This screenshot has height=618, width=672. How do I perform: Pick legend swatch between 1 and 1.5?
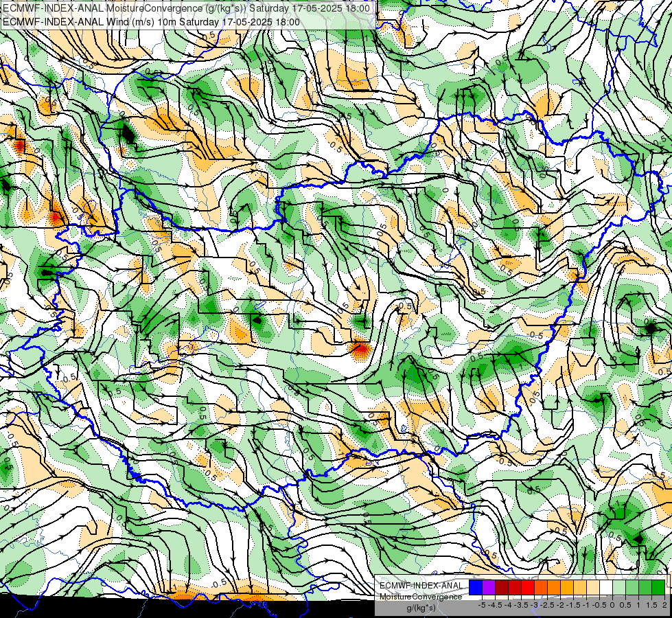[x=645, y=587]
